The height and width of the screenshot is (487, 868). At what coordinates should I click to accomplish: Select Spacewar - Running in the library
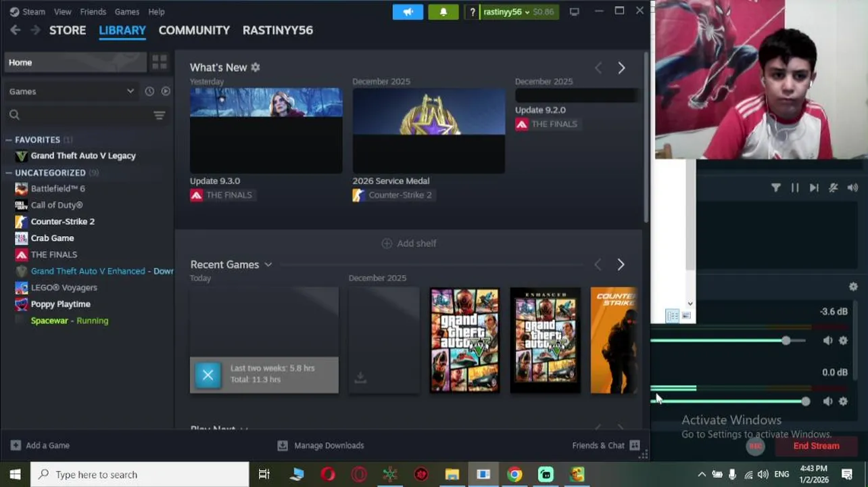[x=69, y=321]
